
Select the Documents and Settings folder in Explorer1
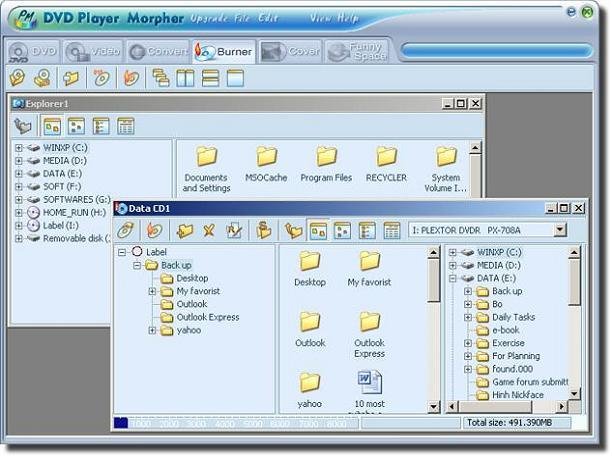pos(206,169)
